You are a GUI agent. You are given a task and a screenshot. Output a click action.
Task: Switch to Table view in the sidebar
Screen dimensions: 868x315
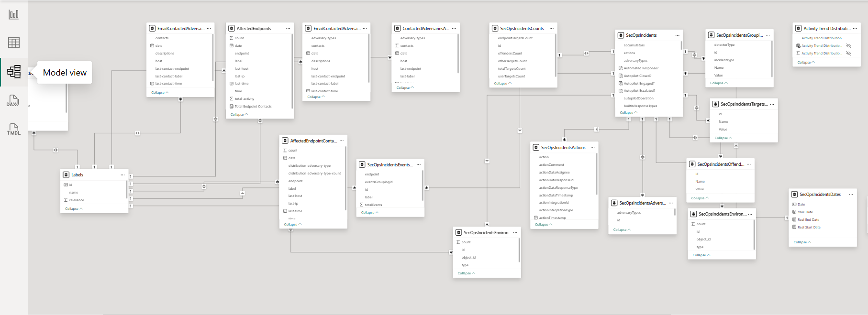pos(13,43)
